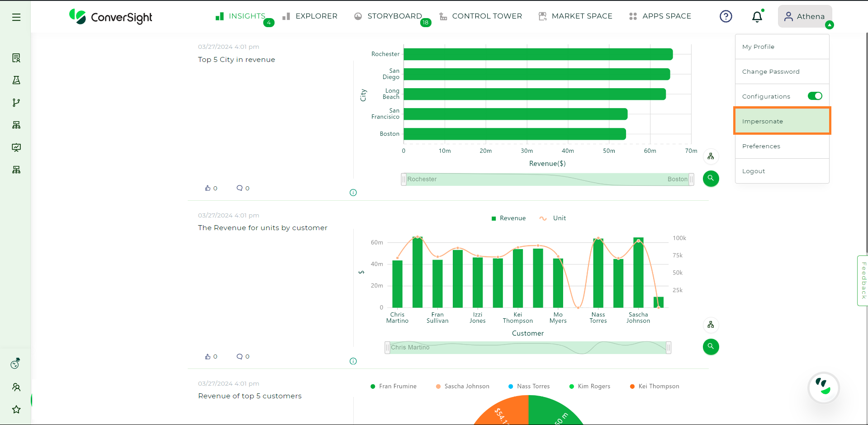Image resolution: width=868 pixels, height=425 pixels.
Task: Click The Revenue for units by customer title
Action: [262, 228]
